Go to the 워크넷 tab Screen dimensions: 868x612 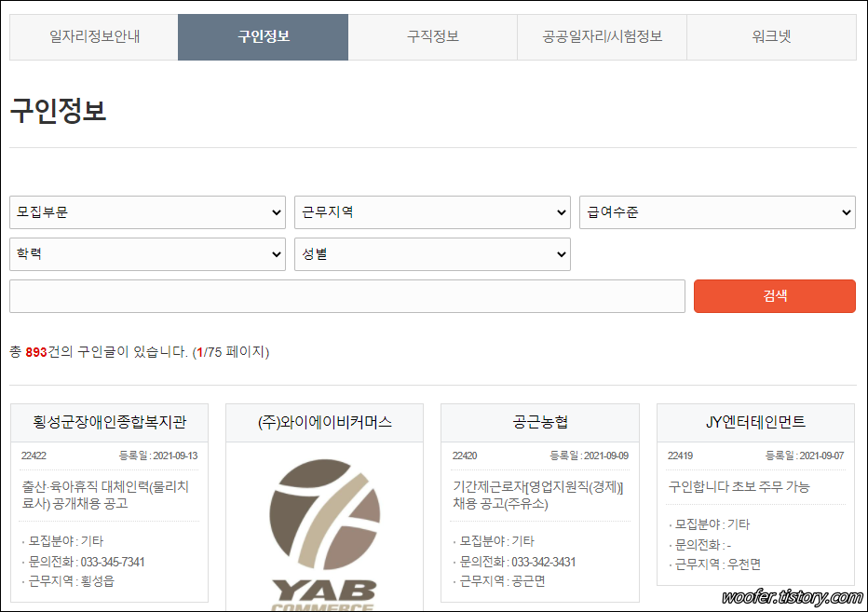coord(772,37)
